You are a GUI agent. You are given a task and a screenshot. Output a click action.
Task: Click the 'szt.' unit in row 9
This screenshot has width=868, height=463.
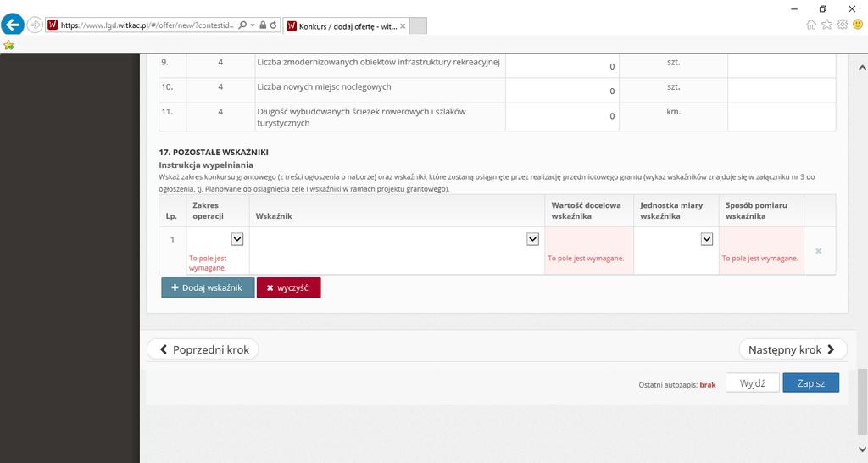673,62
